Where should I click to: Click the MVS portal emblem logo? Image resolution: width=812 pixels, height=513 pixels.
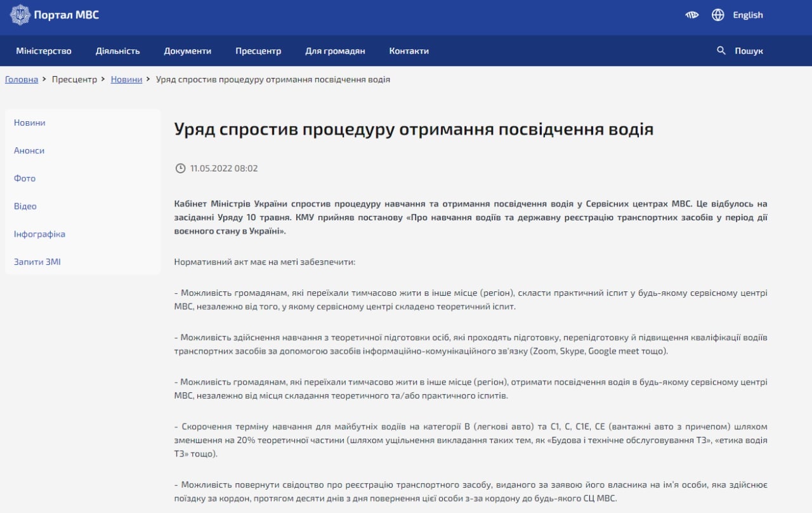point(20,15)
